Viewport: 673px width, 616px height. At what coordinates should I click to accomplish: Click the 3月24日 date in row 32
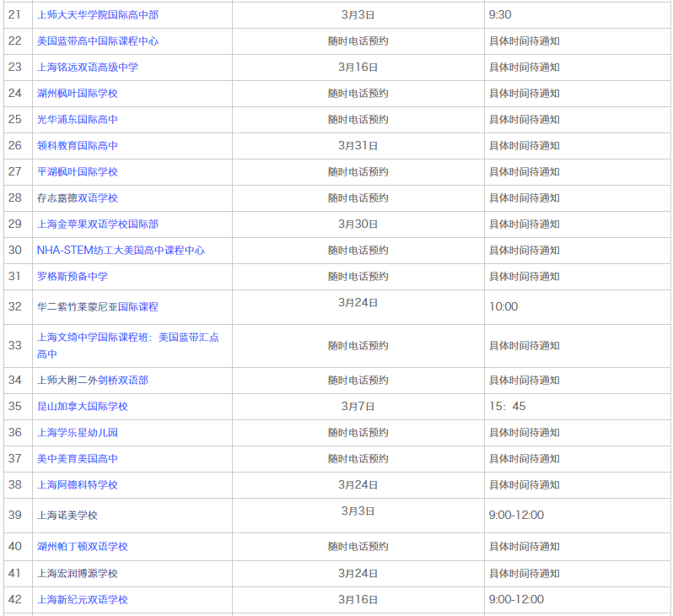(358, 303)
